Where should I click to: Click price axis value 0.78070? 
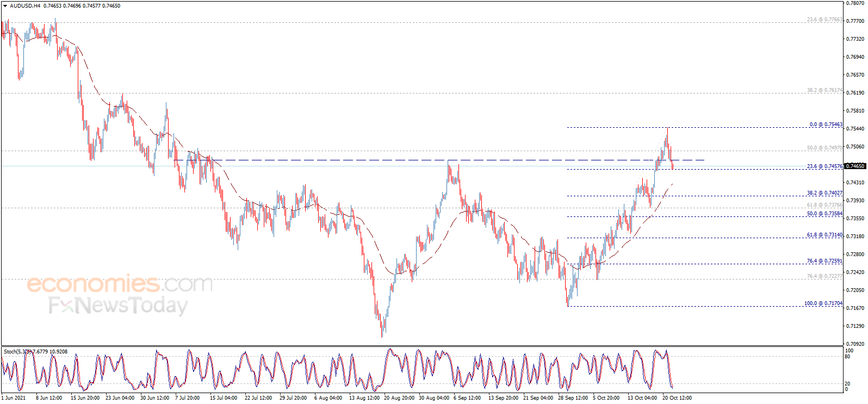pos(856,3)
